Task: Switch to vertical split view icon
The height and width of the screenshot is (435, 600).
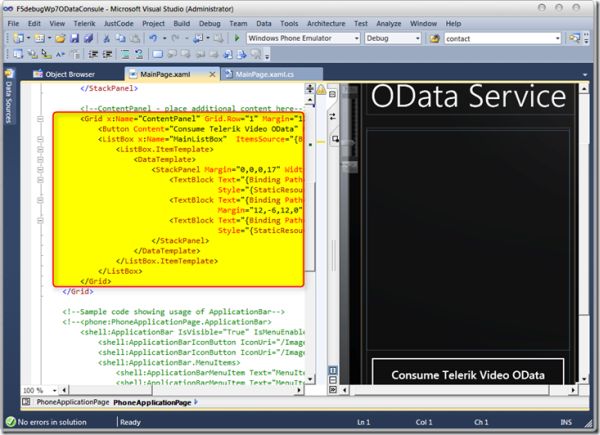Action: [333, 370]
